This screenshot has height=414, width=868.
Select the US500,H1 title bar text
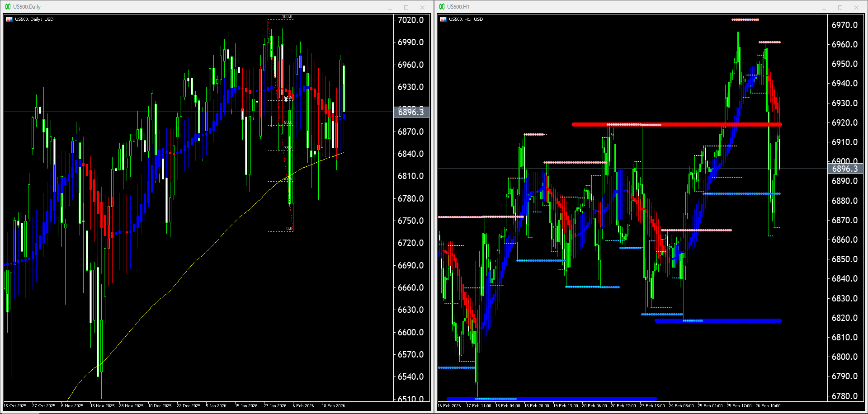click(458, 7)
